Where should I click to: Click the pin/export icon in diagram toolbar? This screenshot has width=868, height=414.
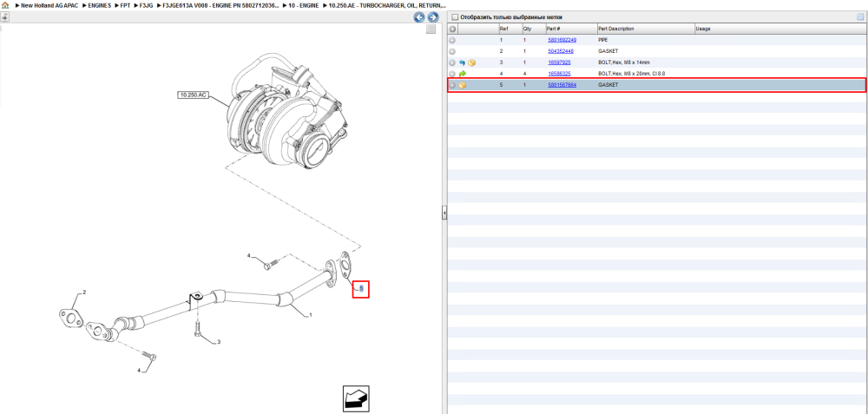click(4, 16)
